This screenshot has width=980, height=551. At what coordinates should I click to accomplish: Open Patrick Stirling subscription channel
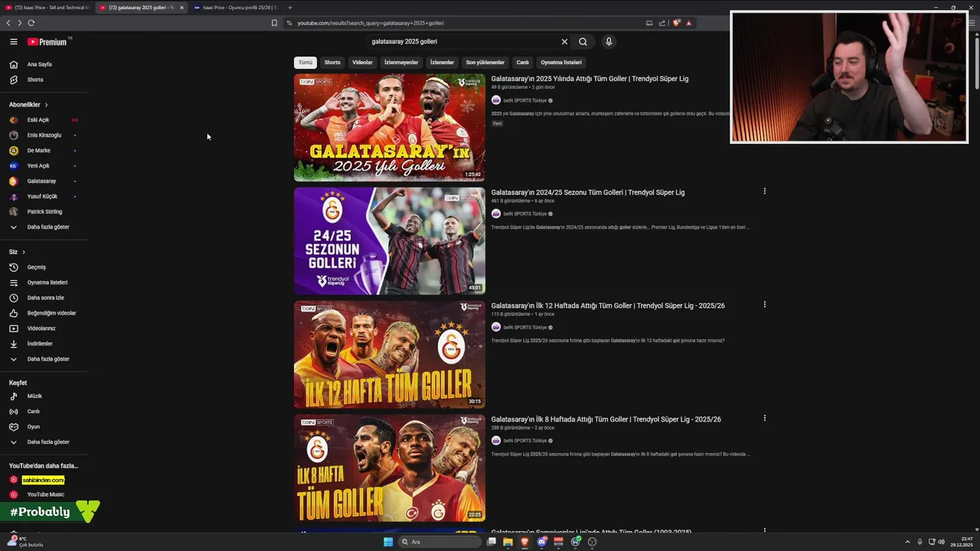(x=44, y=212)
